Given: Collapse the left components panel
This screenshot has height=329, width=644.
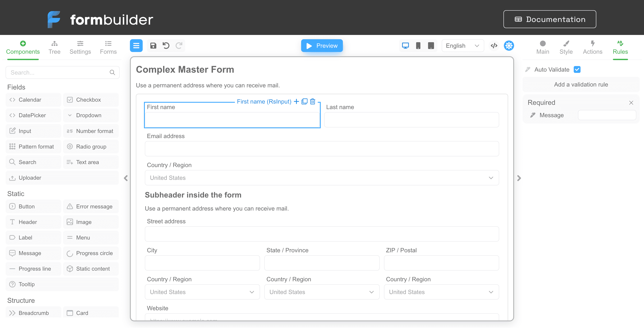Looking at the screenshot, I should click(126, 178).
